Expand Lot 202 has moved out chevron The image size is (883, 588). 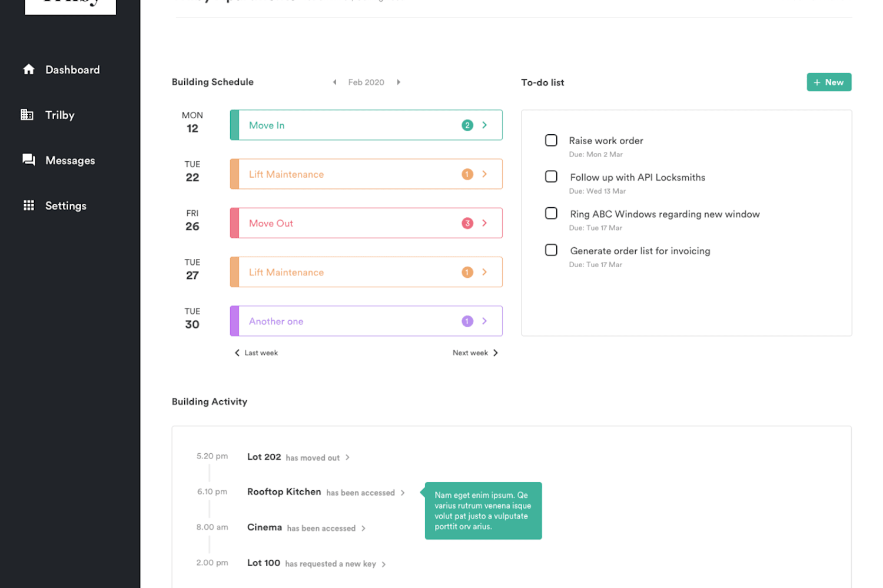pyautogui.click(x=347, y=457)
